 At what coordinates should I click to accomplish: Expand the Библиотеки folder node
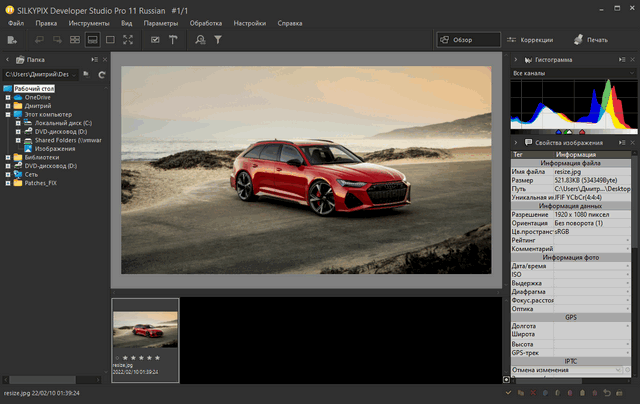8,157
